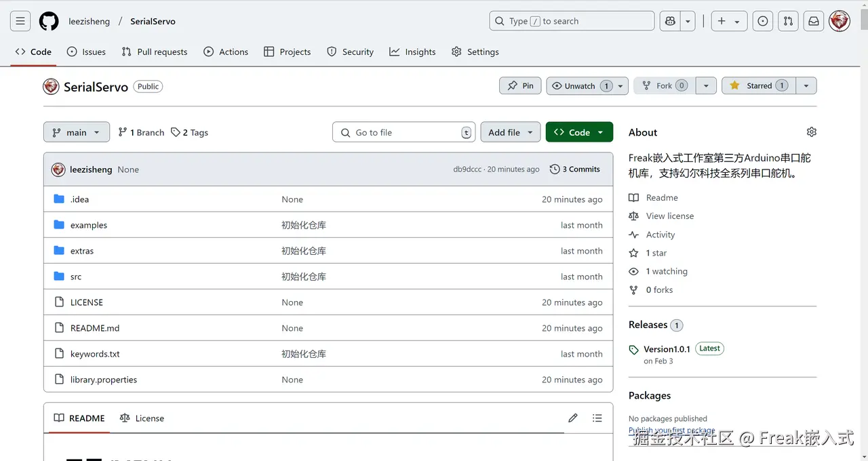Screen dimensions: 868x461
Task: Open 1 star stargazers link
Action: (648, 253)
